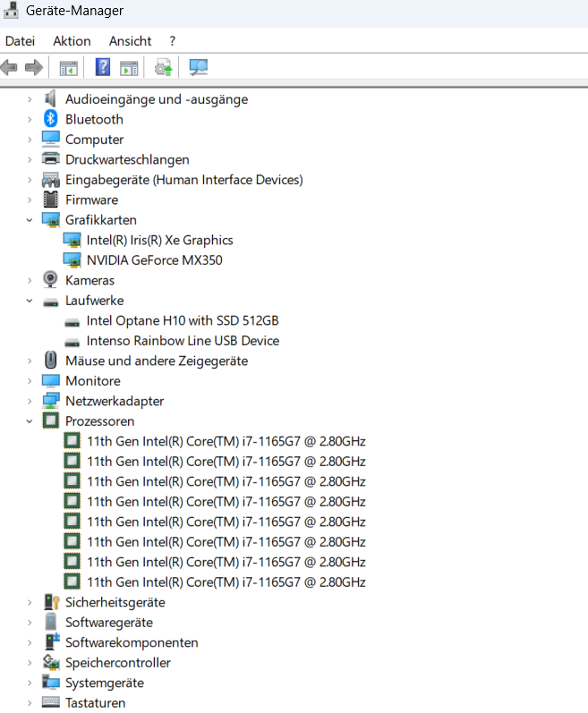Viewport: 588px width, 713px height.
Task: Click the Back arrow toolbar icon
Action: [9, 68]
